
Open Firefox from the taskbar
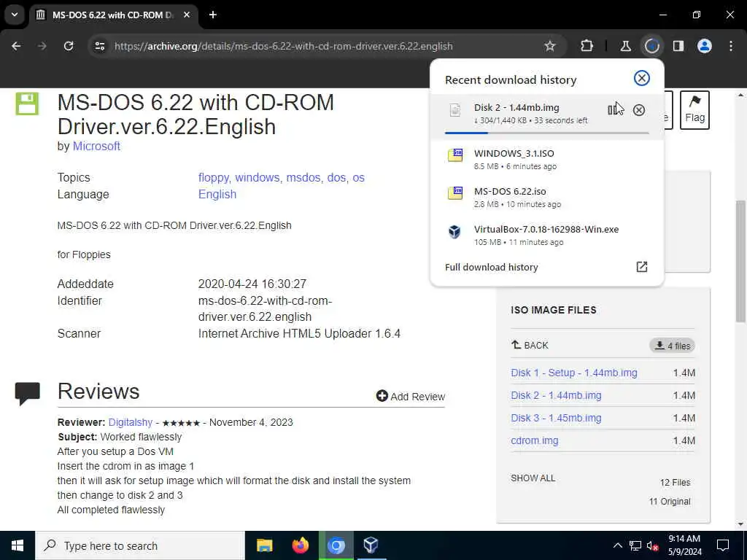tap(300, 545)
